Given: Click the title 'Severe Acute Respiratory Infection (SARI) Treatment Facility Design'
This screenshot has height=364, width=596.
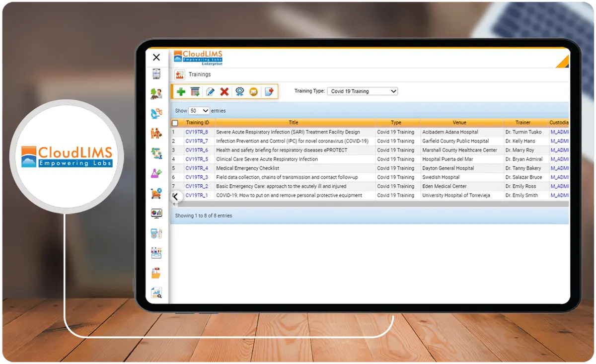Looking at the screenshot, I should 288,132.
